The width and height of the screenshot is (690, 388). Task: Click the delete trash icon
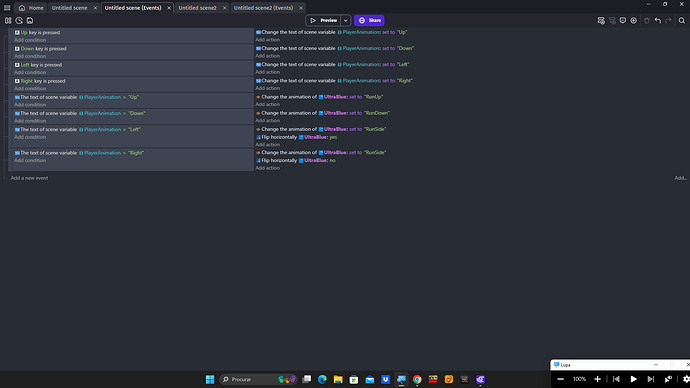pos(646,20)
